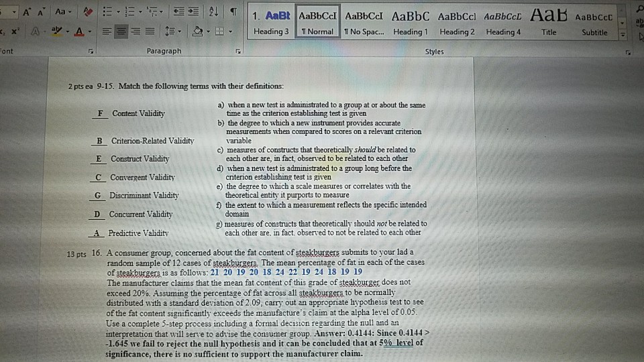
Task: Click the Shrink Font (smaller A) icon
Action: 41,12
